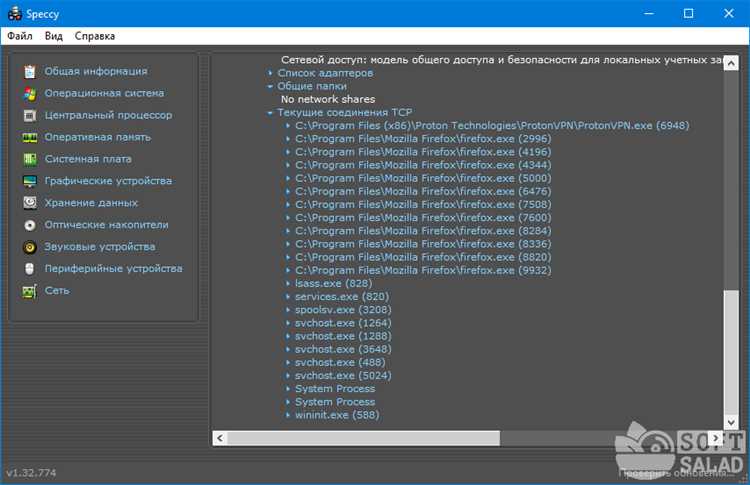Go to Графические устройства section
The width and height of the screenshot is (750, 485).
click(108, 181)
